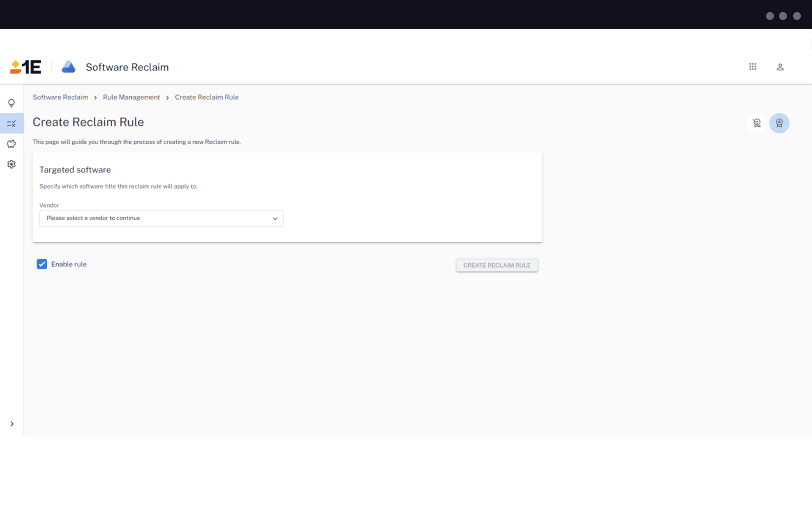This screenshot has width=812, height=516.
Task: Click the rightmost gray window control dot
Action: click(x=797, y=16)
